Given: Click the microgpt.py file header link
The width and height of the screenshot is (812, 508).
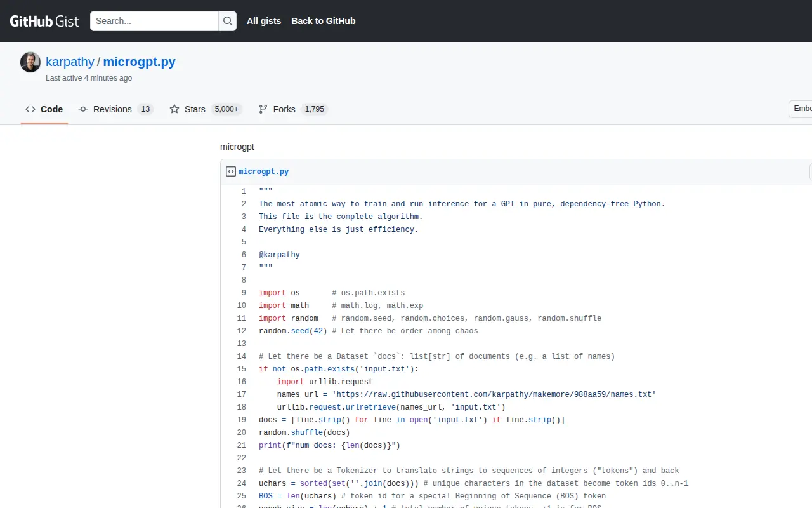Looking at the screenshot, I should point(263,171).
